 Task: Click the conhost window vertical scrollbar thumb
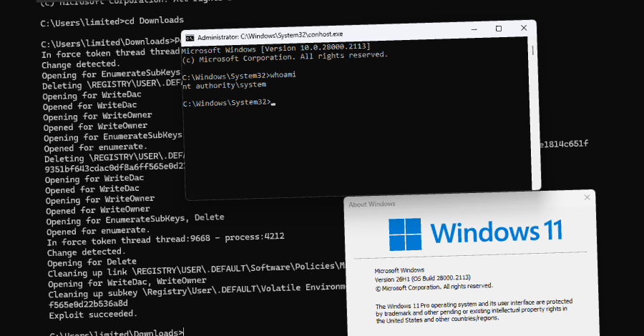coord(532,50)
